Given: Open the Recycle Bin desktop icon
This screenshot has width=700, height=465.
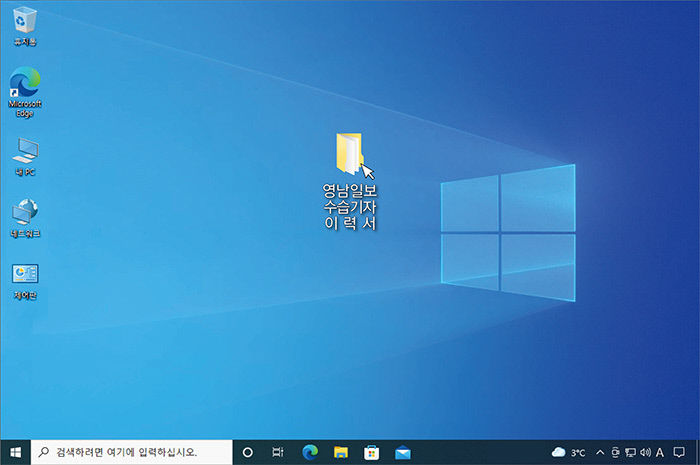Looking at the screenshot, I should click(25, 28).
